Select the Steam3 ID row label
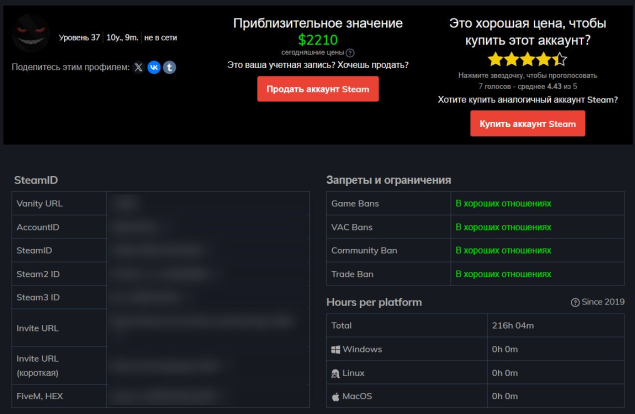Image resolution: width=635 pixels, height=414 pixels. pos(38,297)
